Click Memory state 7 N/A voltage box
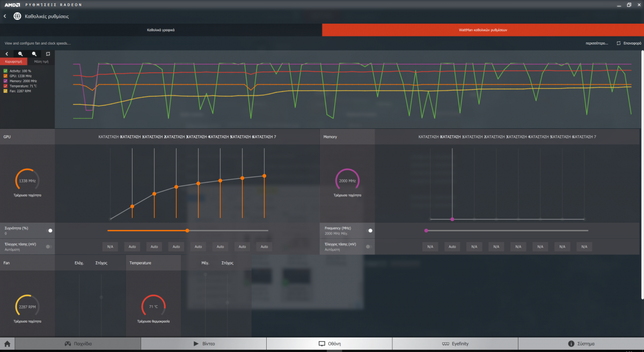The height and width of the screenshot is (352, 644). pos(584,247)
